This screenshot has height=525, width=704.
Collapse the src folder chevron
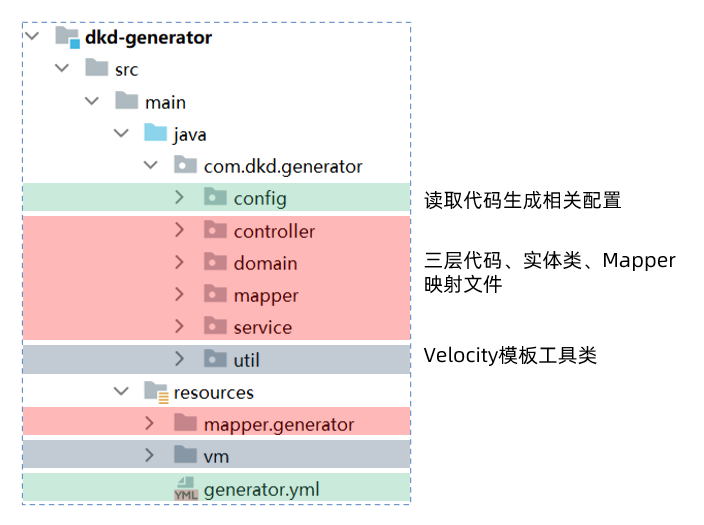coord(62,69)
